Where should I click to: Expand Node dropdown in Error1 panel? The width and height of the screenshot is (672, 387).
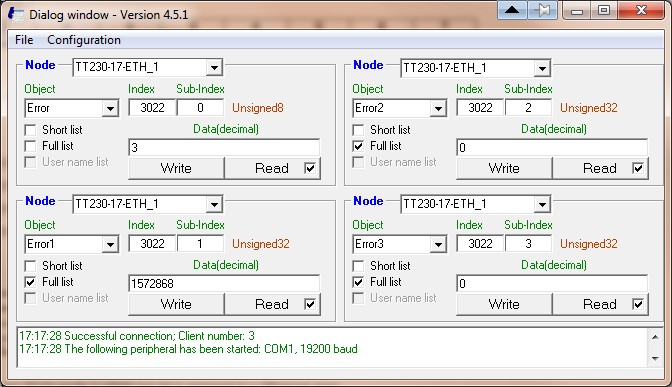(x=214, y=204)
